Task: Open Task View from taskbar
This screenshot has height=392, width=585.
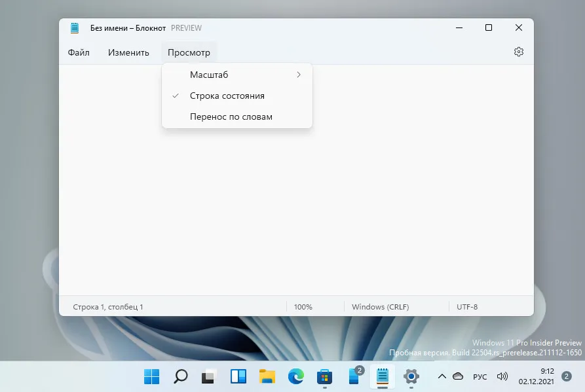Action: (209, 376)
